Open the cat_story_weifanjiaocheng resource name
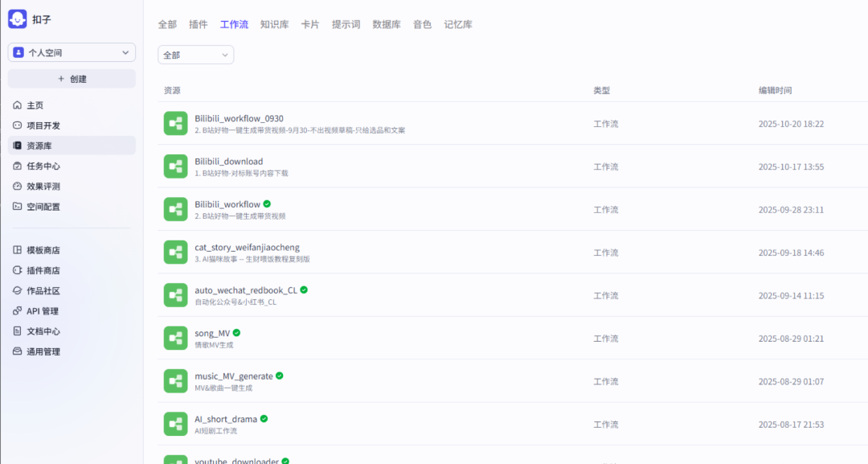The height and width of the screenshot is (464, 868). 247,247
